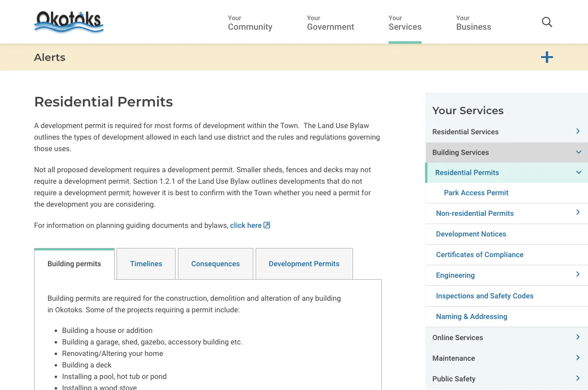Collapse Building Services chevron
This screenshot has width=588, height=390.
[578, 152]
